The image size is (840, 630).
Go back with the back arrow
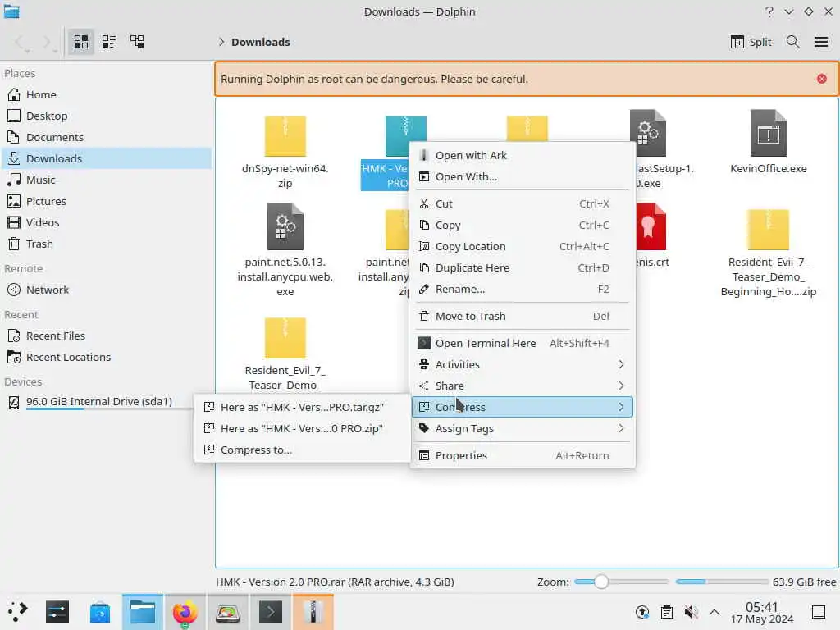point(21,43)
